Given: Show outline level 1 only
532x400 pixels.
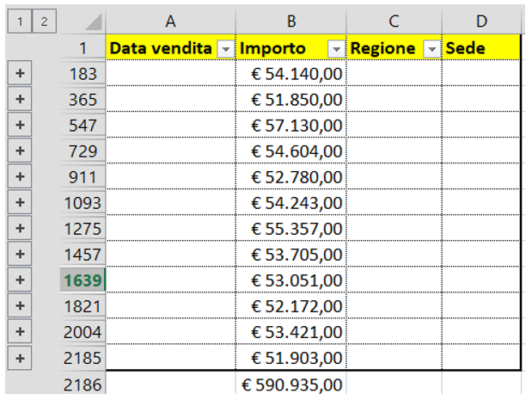Looking at the screenshot, I should (20, 22).
